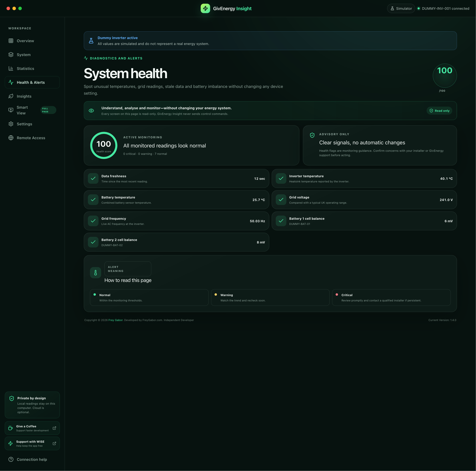
Task: Click the checkmark icon for Data freshness
Action: (x=93, y=178)
